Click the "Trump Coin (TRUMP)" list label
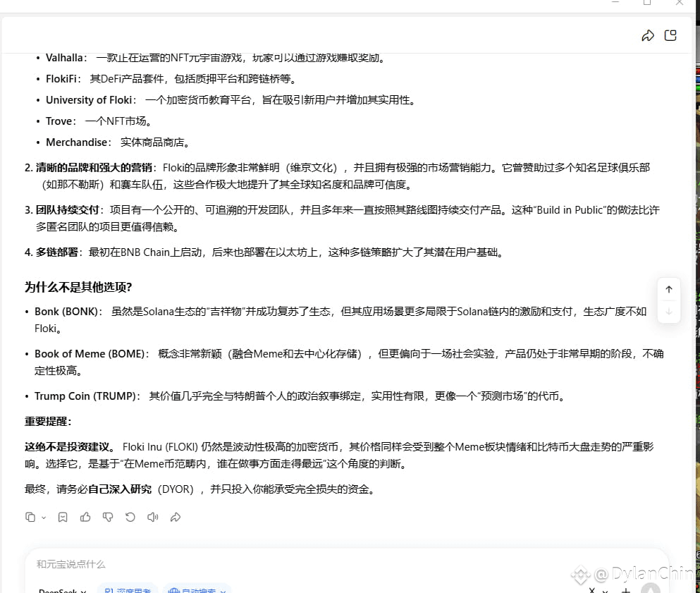700x593 pixels. coord(87,396)
